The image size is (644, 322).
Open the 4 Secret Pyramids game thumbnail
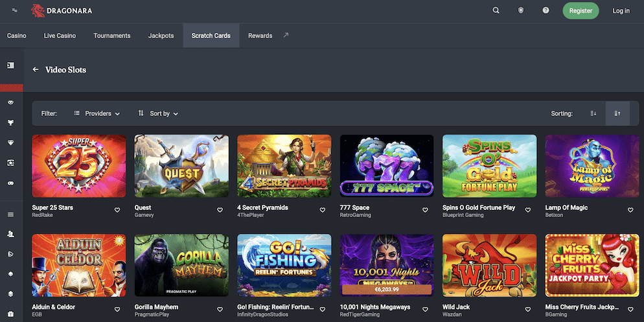[284, 166]
